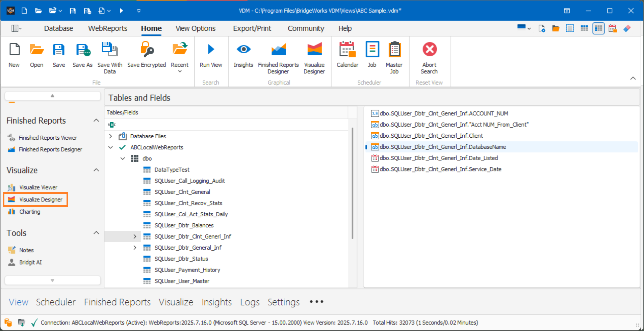
Task: Switch to the View Options ribbon tab
Action: [195, 28]
